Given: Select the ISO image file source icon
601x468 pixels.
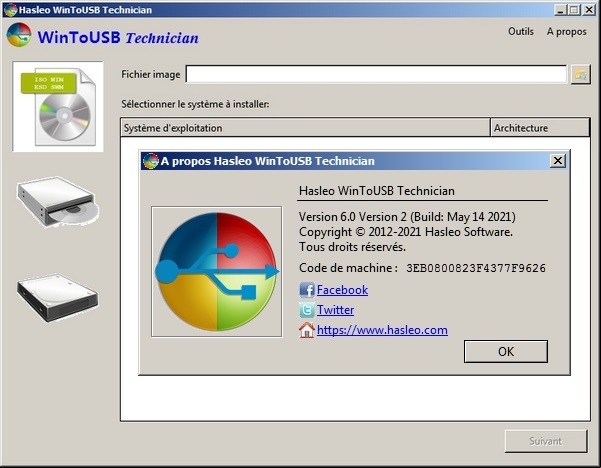Looking at the screenshot, I should tap(58, 106).
